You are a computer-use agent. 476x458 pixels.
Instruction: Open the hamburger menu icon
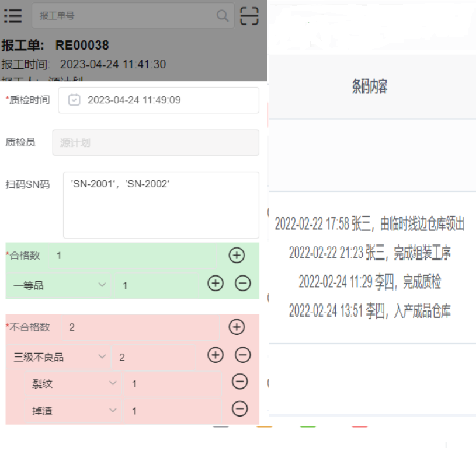(x=13, y=16)
